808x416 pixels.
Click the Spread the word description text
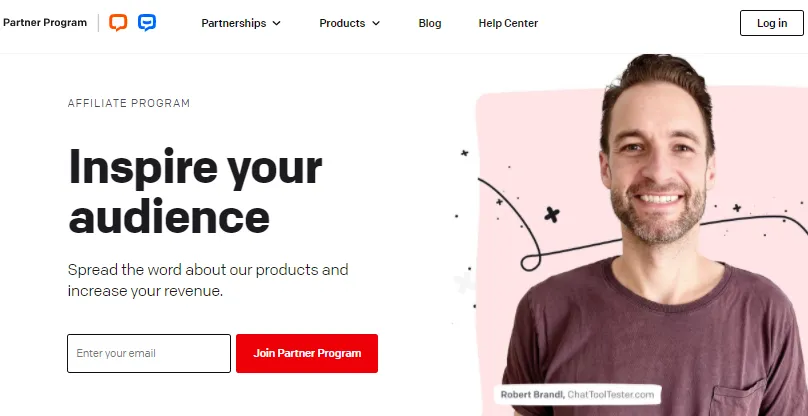(x=207, y=281)
